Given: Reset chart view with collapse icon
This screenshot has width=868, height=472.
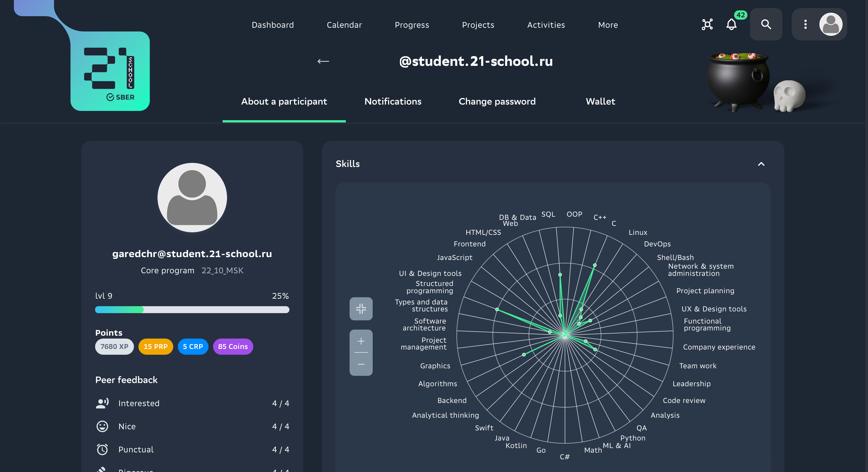Looking at the screenshot, I should 361,309.
